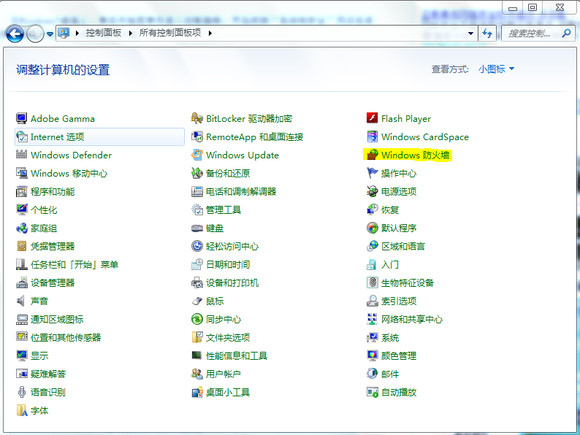Click the Forward navigation button
The width and height of the screenshot is (580, 435).
36,34
